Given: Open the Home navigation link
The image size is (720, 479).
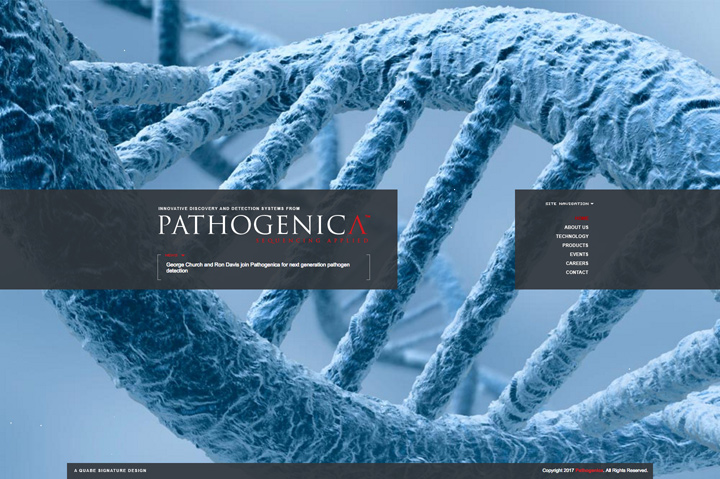Looking at the screenshot, I should 581,219.
